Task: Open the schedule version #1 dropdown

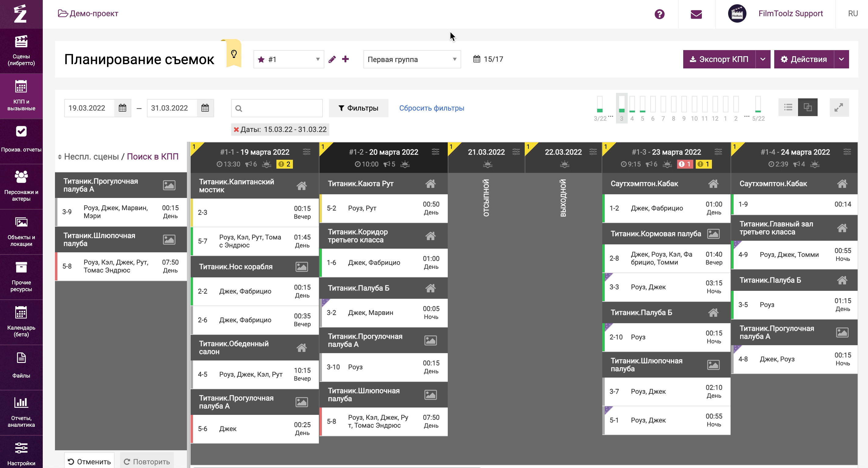Action: pos(289,60)
